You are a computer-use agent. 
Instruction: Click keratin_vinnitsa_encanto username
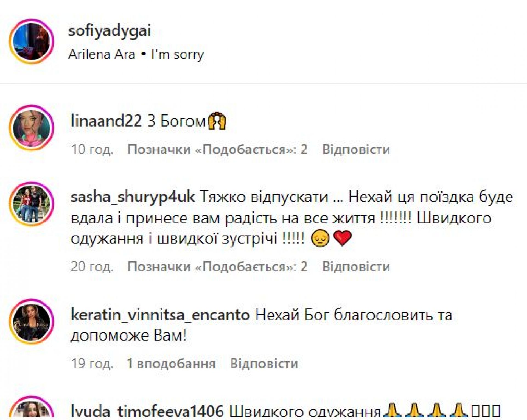[x=160, y=315]
